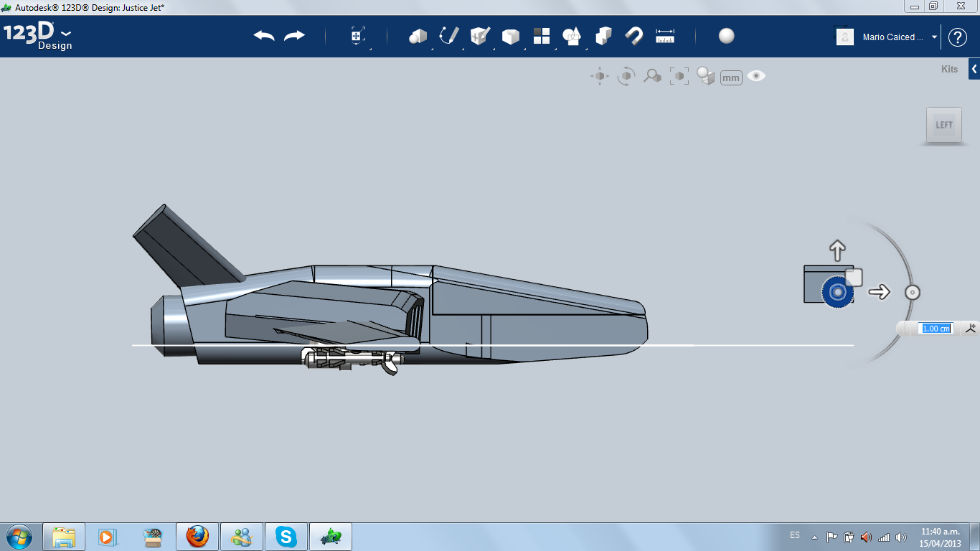The height and width of the screenshot is (551, 980).
Task: Activate the Pan navigation tool
Action: [x=600, y=76]
